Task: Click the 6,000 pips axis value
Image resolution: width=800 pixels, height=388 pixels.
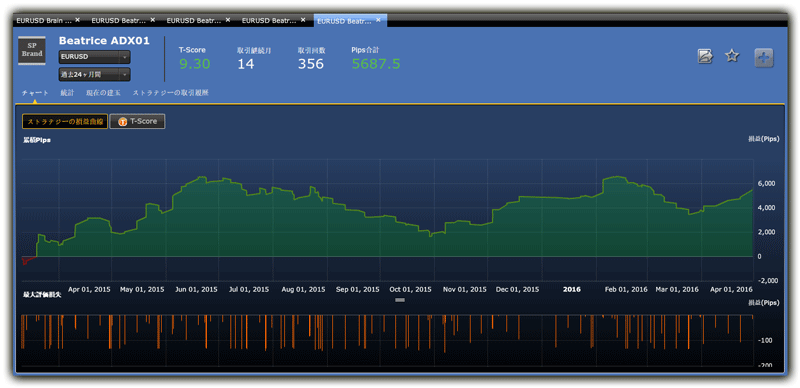Action: pos(767,183)
